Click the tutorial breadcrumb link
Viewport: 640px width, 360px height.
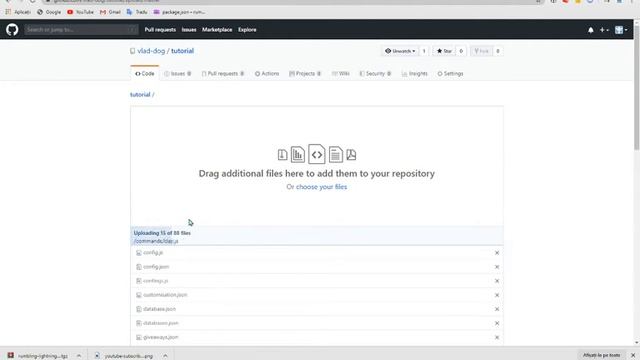[x=140, y=95]
